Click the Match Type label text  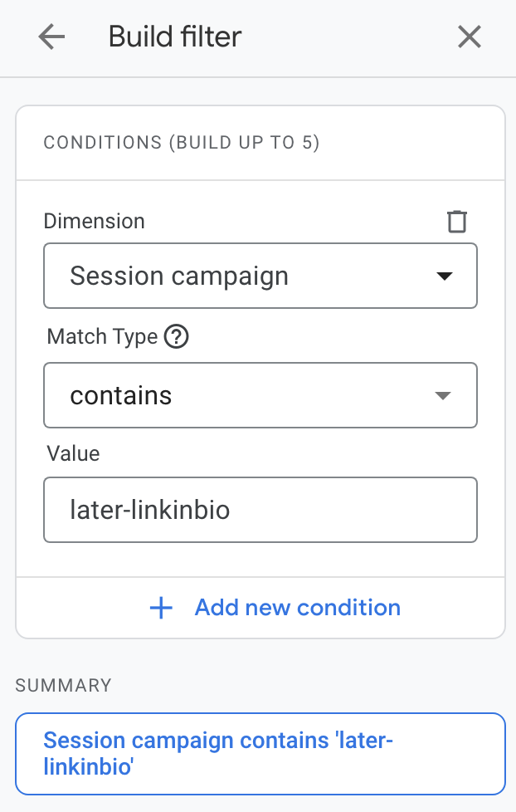pos(103,336)
